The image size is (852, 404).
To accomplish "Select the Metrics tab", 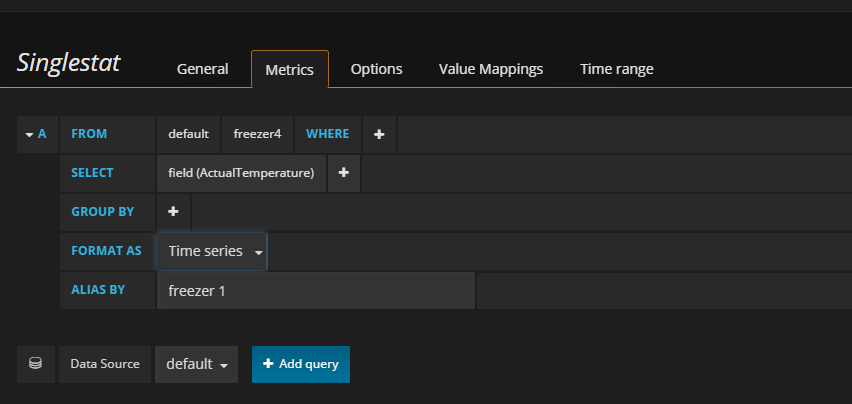I will [289, 69].
